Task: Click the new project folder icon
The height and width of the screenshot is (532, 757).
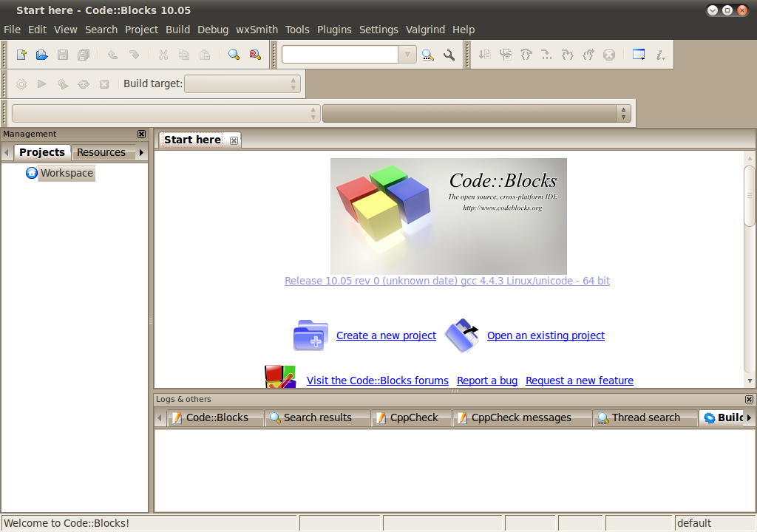Action: 311,335
